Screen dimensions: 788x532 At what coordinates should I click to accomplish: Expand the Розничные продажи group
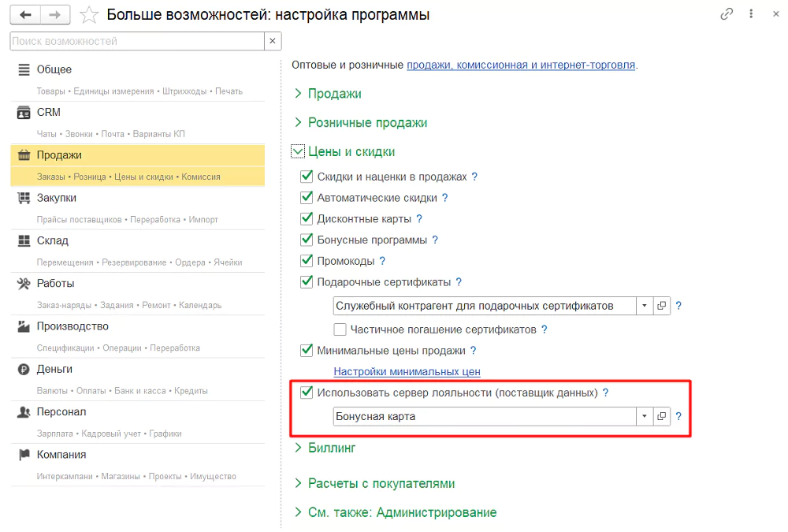click(x=298, y=122)
